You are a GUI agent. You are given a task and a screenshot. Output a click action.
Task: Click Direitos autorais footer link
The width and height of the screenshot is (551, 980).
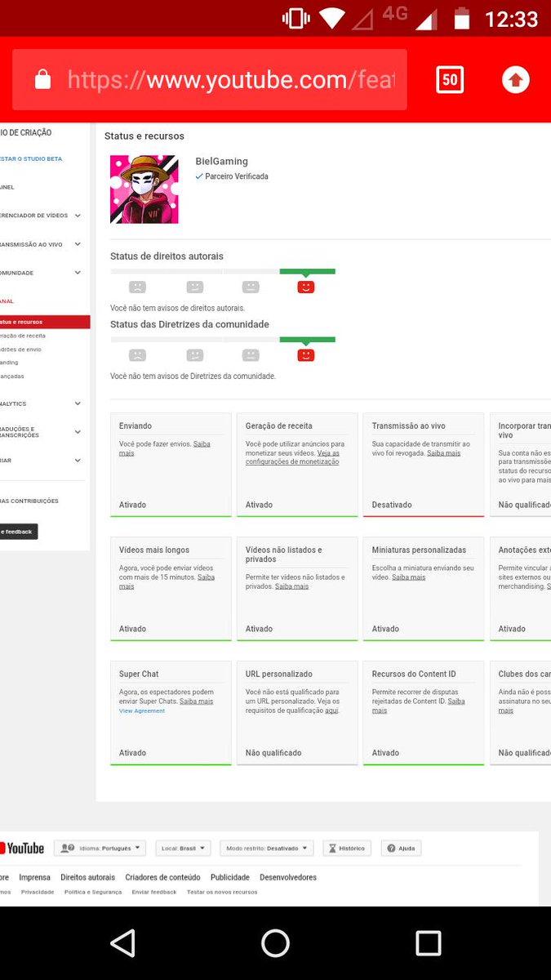coord(87,877)
